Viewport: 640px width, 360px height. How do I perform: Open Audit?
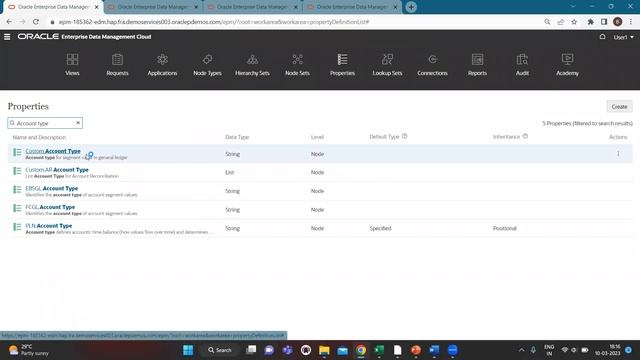coord(522,64)
